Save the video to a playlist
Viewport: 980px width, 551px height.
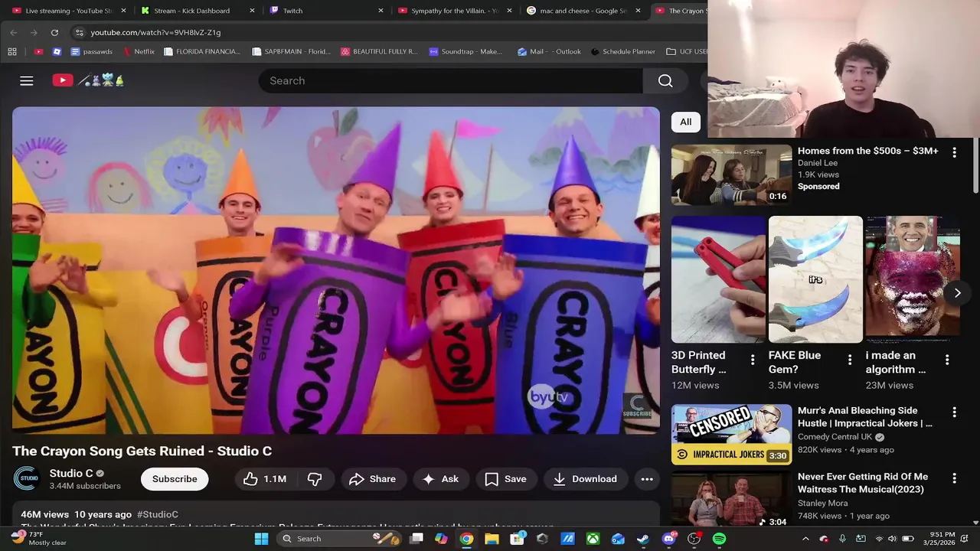[505, 479]
